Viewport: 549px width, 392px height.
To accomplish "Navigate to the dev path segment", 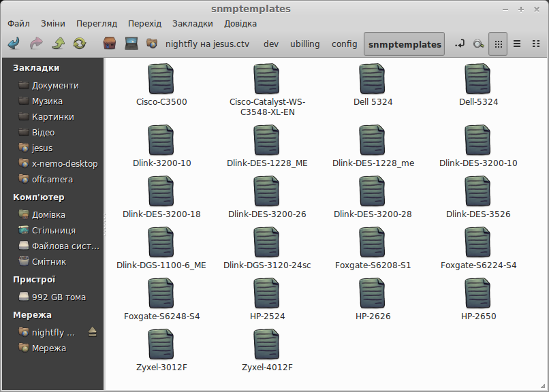I will tap(271, 44).
